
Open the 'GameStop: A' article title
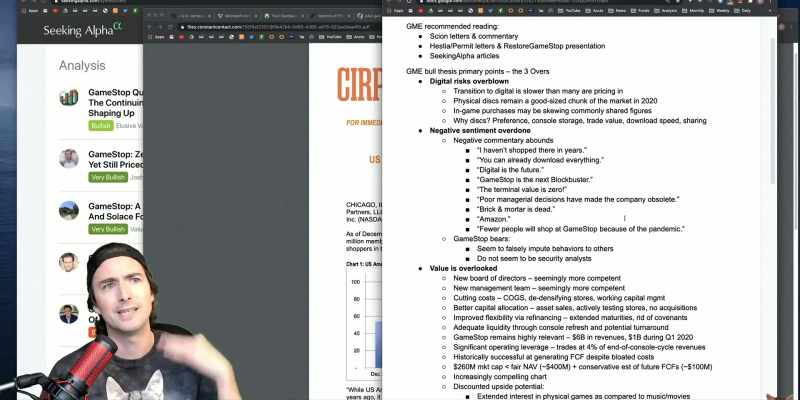tap(115, 211)
